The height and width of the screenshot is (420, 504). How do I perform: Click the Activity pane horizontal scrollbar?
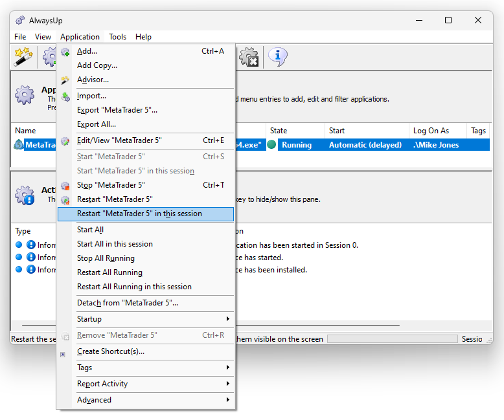(211, 326)
